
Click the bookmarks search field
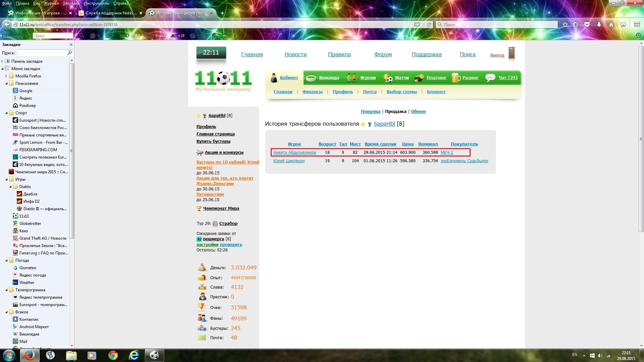43,53
